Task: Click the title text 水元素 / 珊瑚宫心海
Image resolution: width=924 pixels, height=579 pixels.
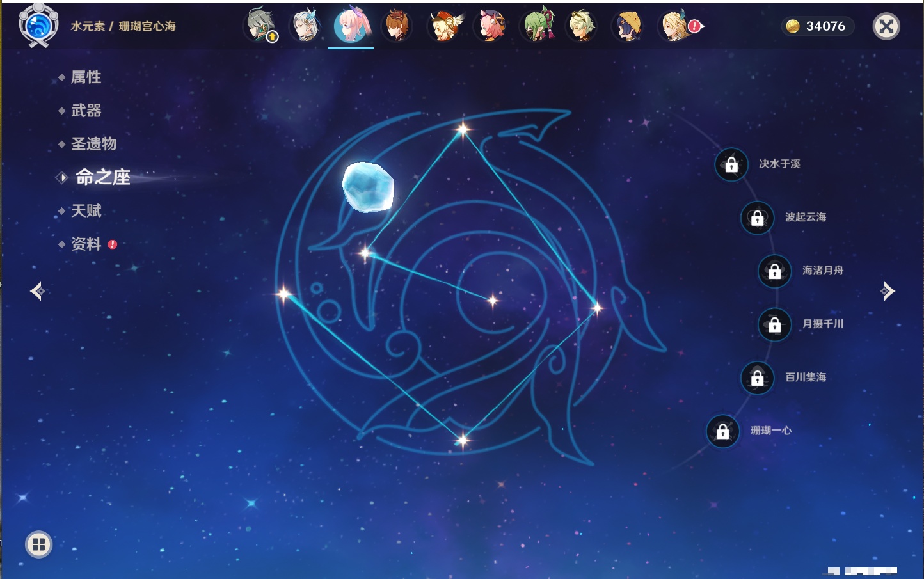Action: (123, 26)
